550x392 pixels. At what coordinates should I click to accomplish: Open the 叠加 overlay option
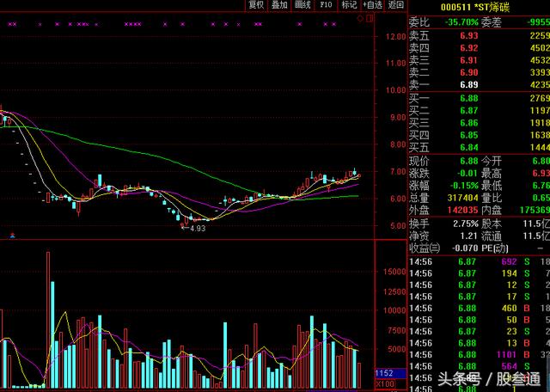[279, 5]
